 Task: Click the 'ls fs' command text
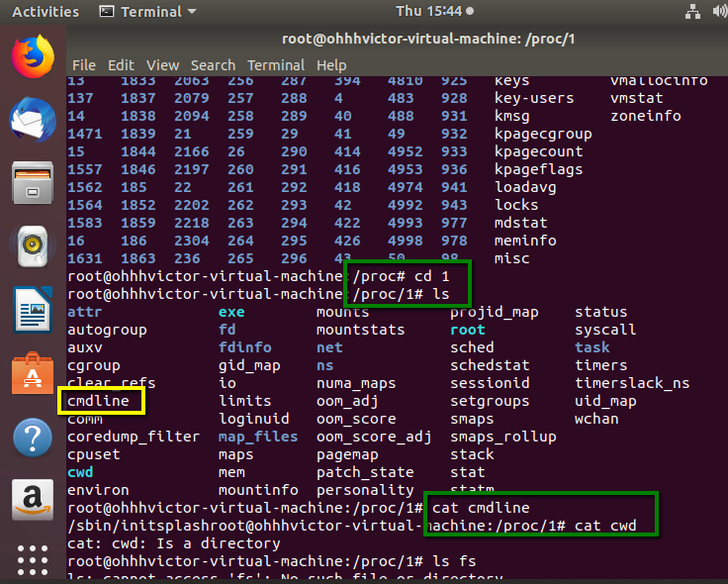[455, 561]
